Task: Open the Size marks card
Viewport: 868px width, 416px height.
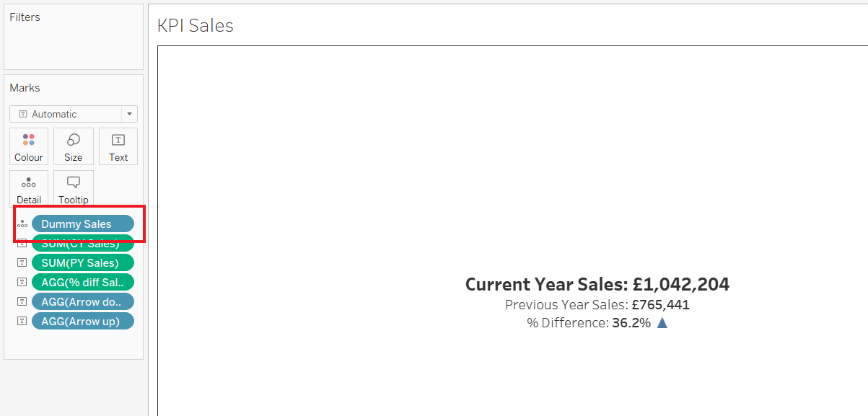Action: 74,146
